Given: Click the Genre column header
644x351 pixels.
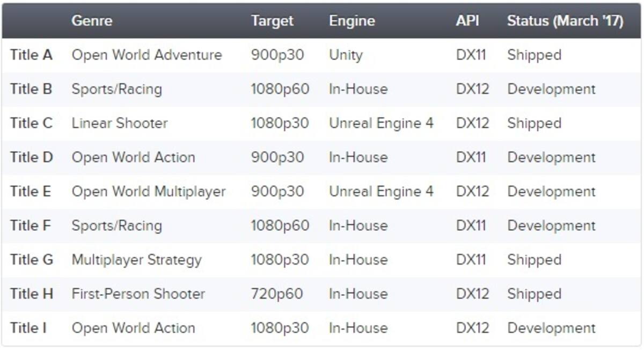Looking at the screenshot, I should click(92, 21).
